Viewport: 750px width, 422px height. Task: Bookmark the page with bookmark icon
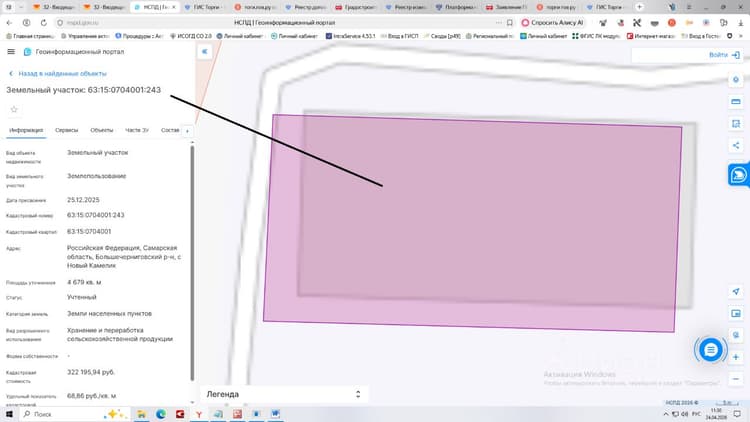click(x=510, y=22)
